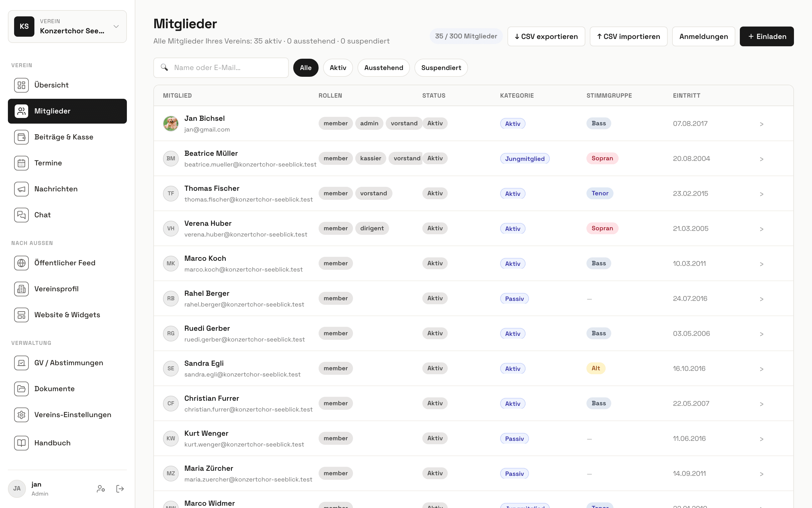812x508 pixels.
Task: Click the Öffentlicher Feed globe icon
Action: click(x=21, y=263)
